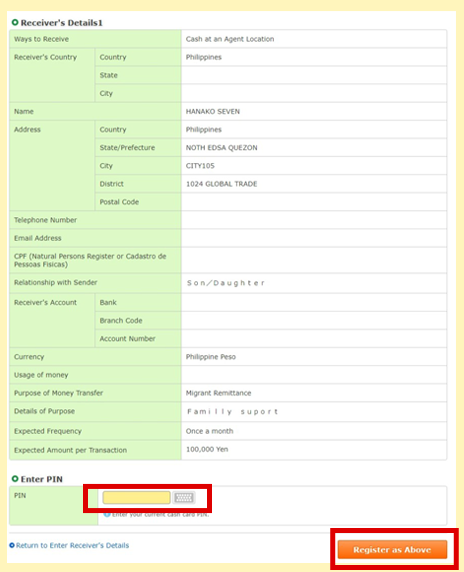
Task: Select the Once a month frequency value
Action: (x=209, y=431)
